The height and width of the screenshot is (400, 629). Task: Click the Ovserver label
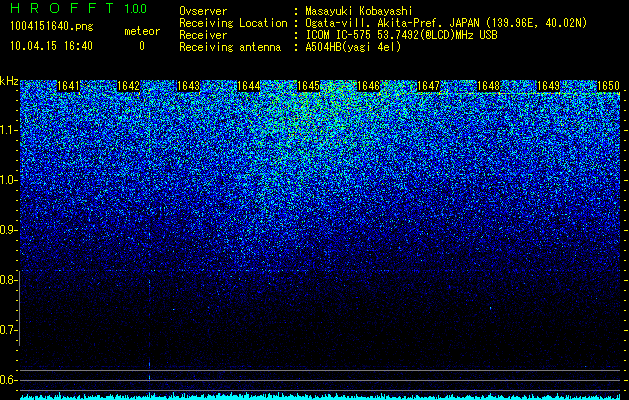point(203,11)
